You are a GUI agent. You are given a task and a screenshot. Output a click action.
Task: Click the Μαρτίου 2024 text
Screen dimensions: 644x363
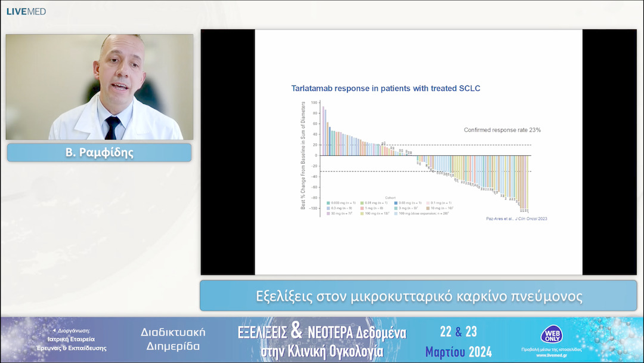[x=459, y=352]
